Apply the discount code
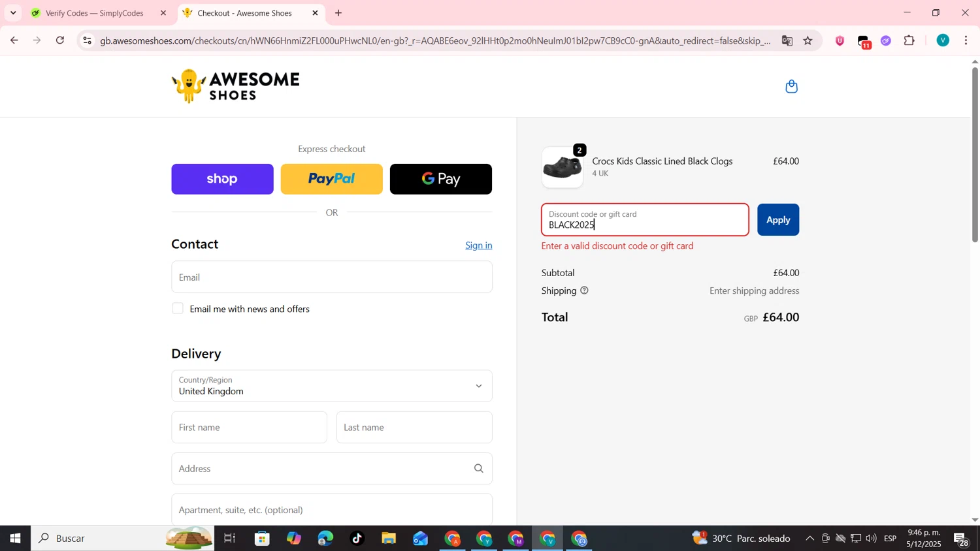 (x=778, y=220)
